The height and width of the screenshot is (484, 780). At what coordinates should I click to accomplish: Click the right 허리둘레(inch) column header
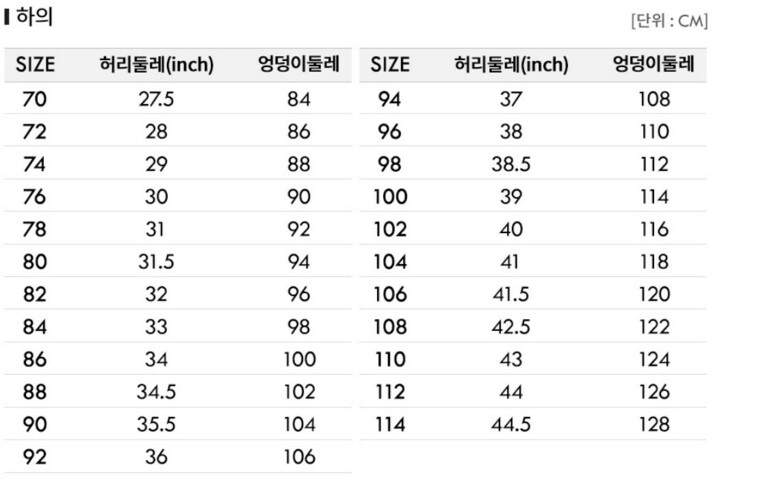coord(511,66)
